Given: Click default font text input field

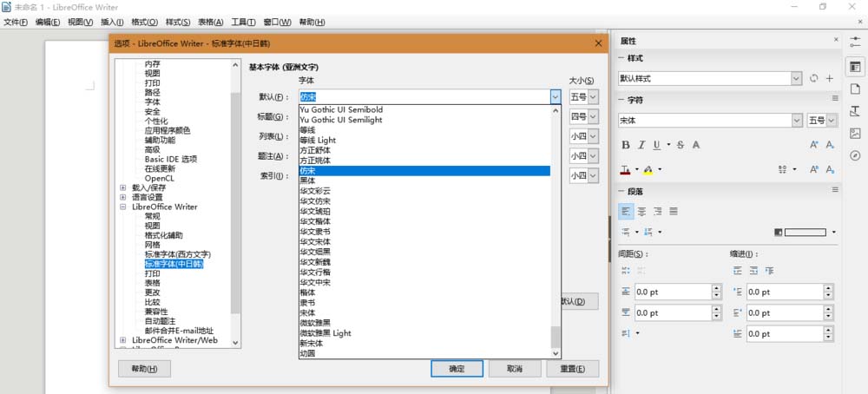Looking at the screenshot, I should point(424,97).
